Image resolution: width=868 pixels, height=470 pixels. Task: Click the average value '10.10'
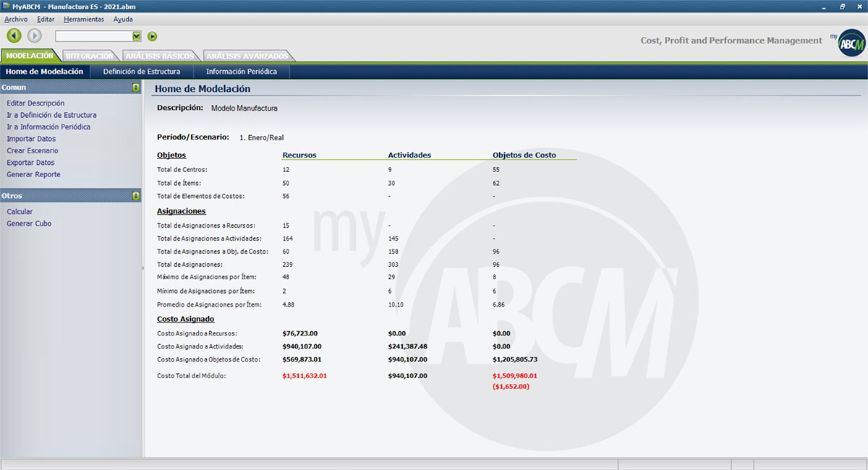pyautogui.click(x=396, y=304)
